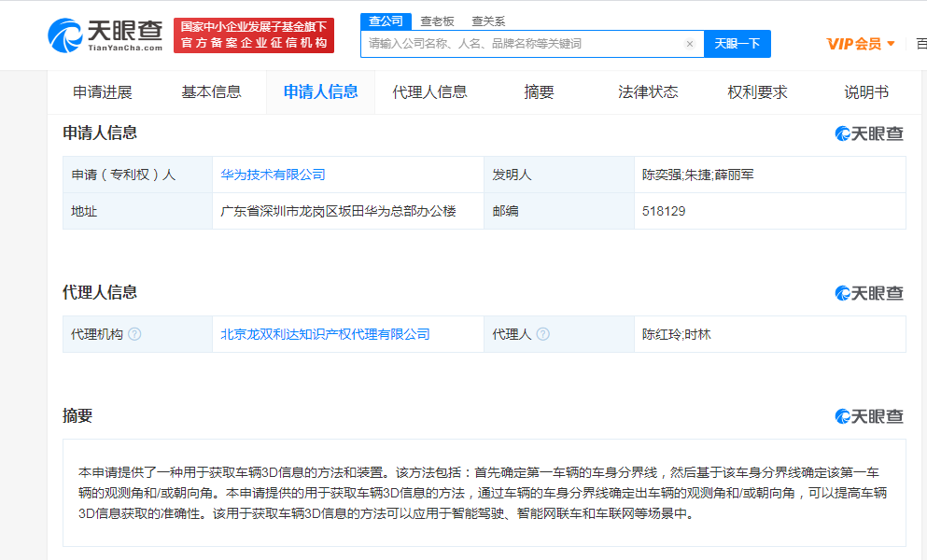Image resolution: width=927 pixels, height=560 pixels.
Task: Expand the VIP会员 dropdown
Action: pos(861,44)
